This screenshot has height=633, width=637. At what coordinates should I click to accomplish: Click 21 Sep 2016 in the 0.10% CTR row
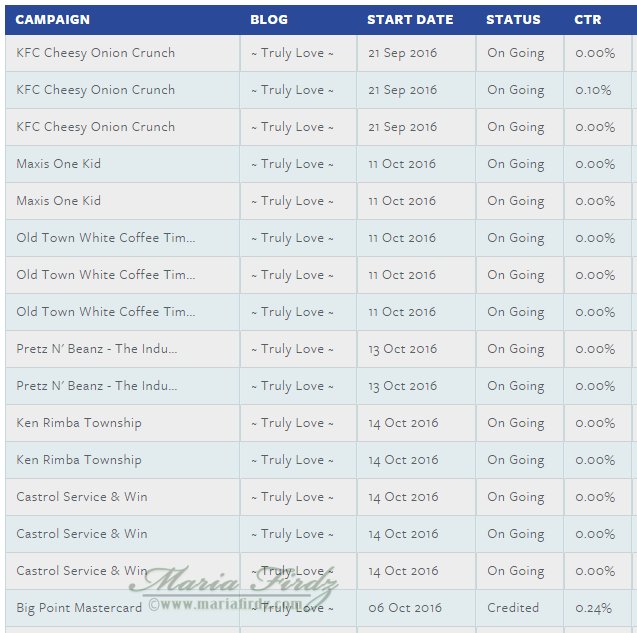pyautogui.click(x=403, y=90)
